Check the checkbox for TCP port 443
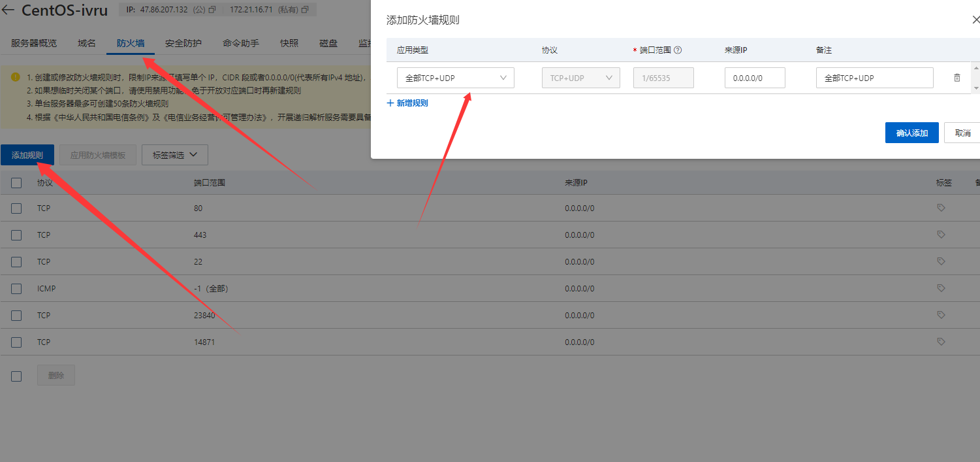 click(16, 235)
